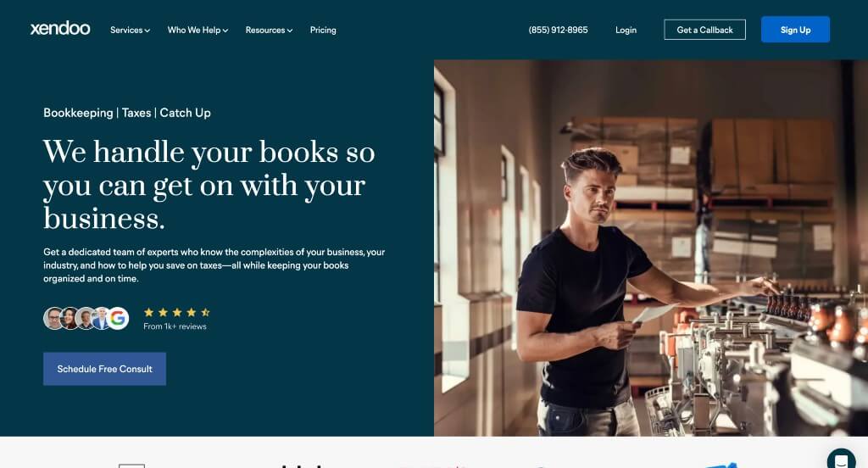This screenshot has height=468, width=868.
Task: Click the second reviewer avatar
Action: point(70,319)
